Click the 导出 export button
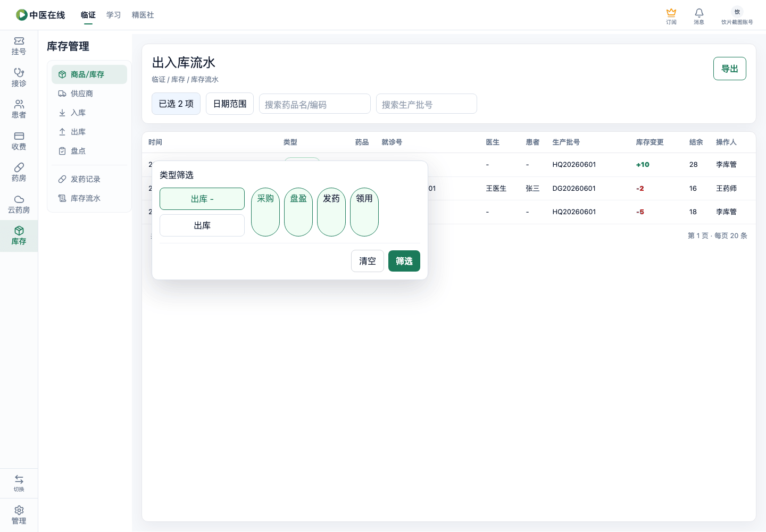 pos(730,69)
